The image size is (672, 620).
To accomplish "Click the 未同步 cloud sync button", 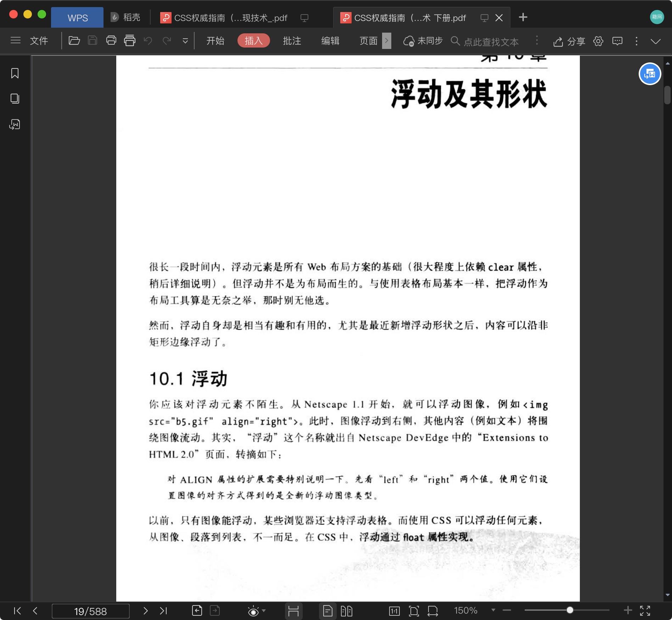I will tap(423, 41).
